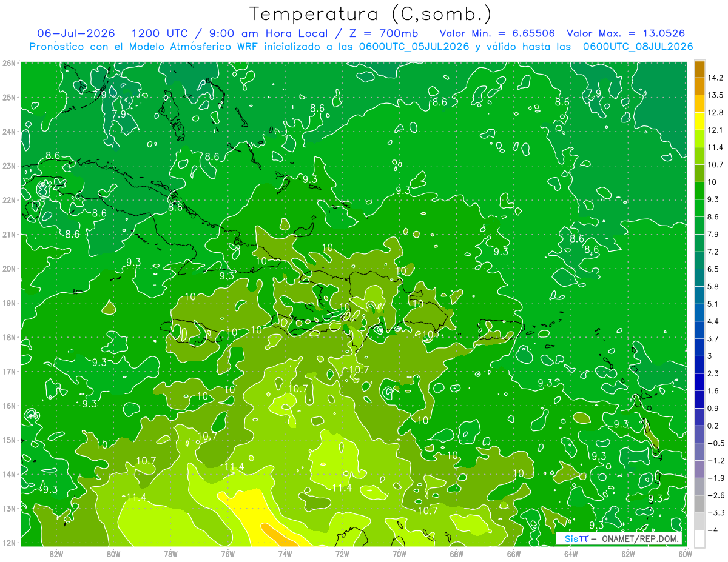Click the '14N' latitude axis label
Screen dimensions: 728x562
tap(8, 474)
